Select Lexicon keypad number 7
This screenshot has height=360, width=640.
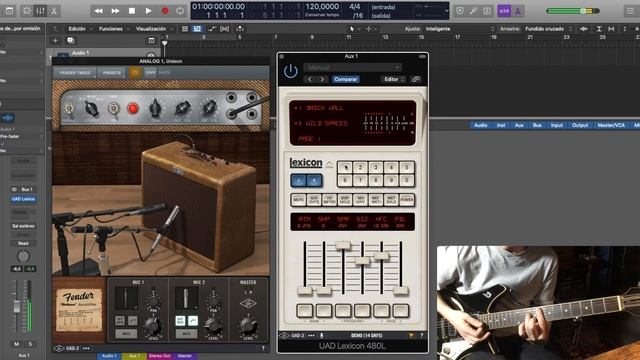[x=360, y=180]
